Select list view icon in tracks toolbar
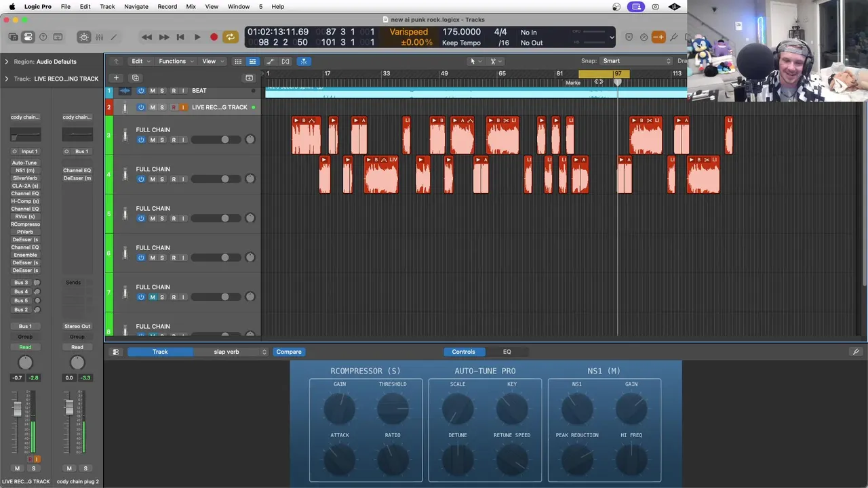This screenshot has height=488, width=868. [252, 61]
